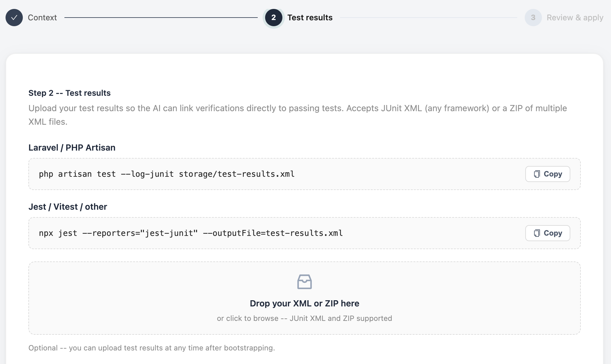Select the npx jest reporters command text

pyautogui.click(x=191, y=233)
